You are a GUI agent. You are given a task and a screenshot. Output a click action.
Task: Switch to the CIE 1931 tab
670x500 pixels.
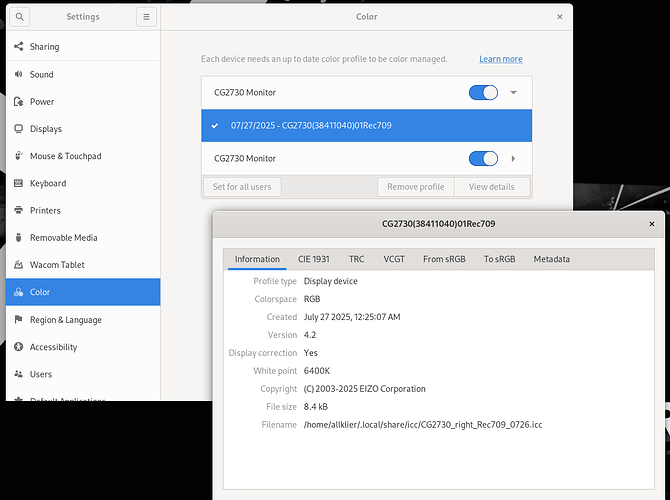pos(314,259)
